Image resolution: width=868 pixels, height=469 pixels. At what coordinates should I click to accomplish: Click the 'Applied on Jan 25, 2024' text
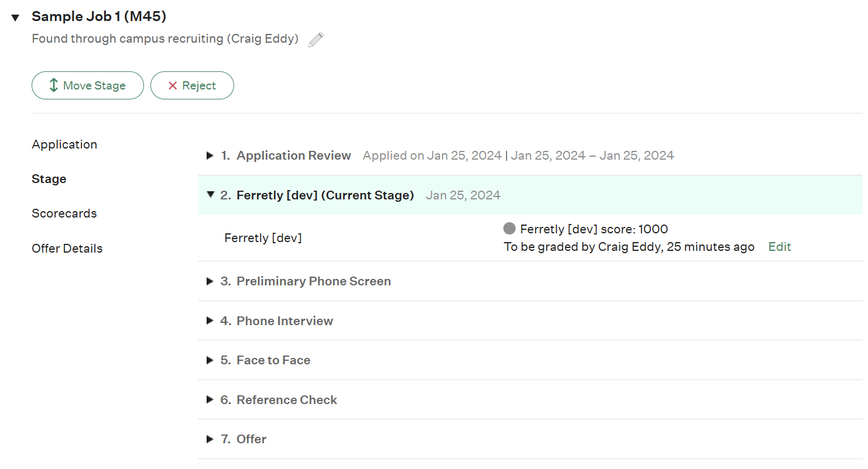click(x=432, y=156)
